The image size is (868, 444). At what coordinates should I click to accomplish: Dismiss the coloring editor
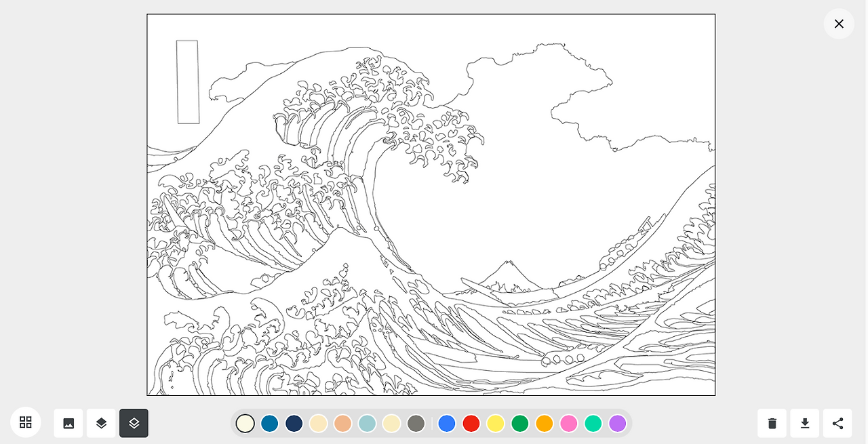coord(839,24)
